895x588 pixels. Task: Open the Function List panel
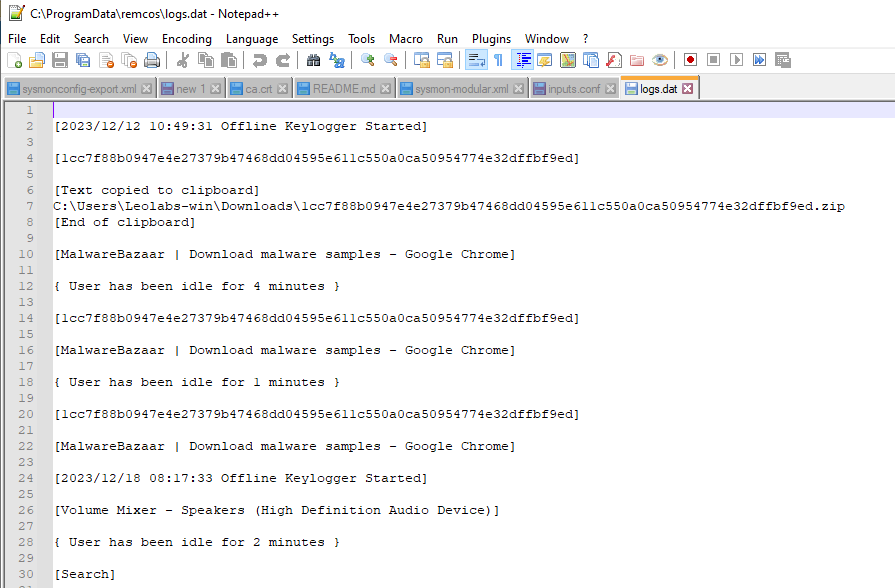[614, 60]
